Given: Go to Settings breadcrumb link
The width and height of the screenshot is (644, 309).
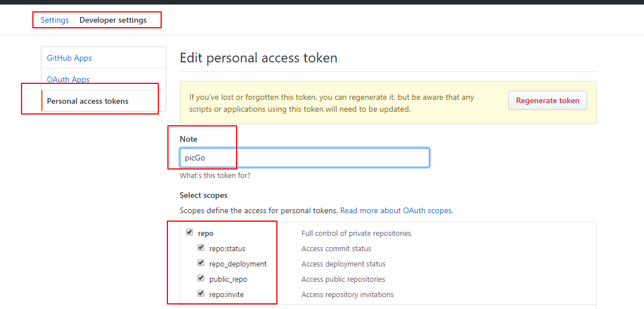Looking at the screenshot, I should click(54, 20).
